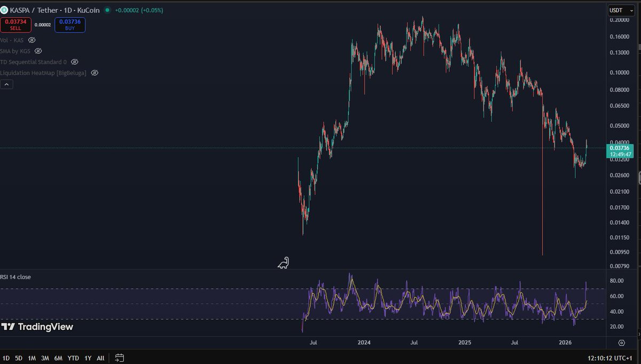Click the current price label 0.03736

click(x=621, y=151)
